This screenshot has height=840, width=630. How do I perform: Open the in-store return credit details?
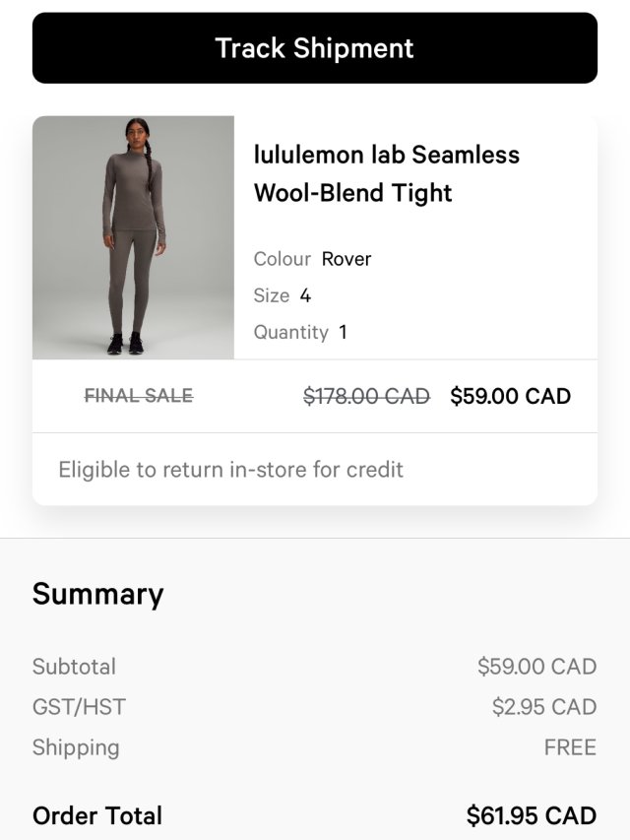point(230,470)
